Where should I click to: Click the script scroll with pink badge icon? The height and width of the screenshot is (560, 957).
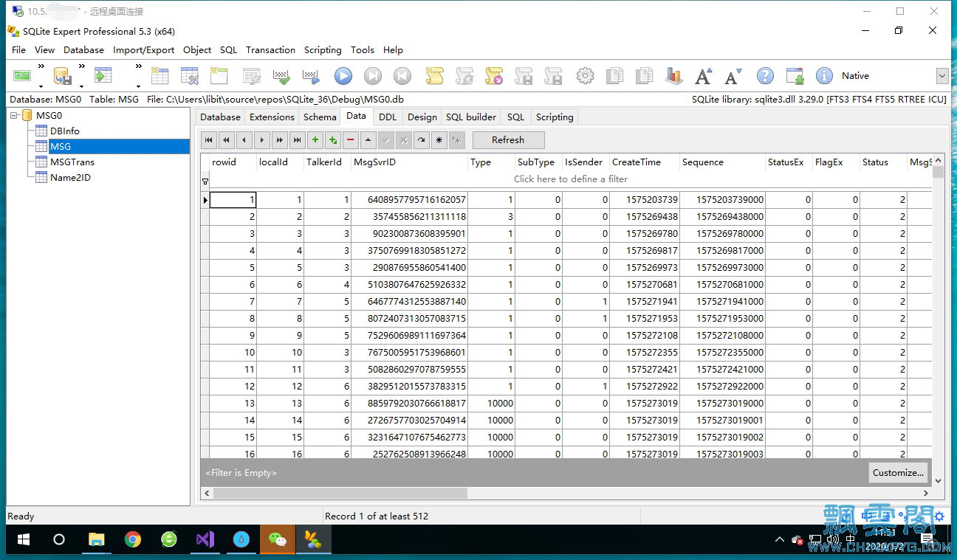point(494,75)
